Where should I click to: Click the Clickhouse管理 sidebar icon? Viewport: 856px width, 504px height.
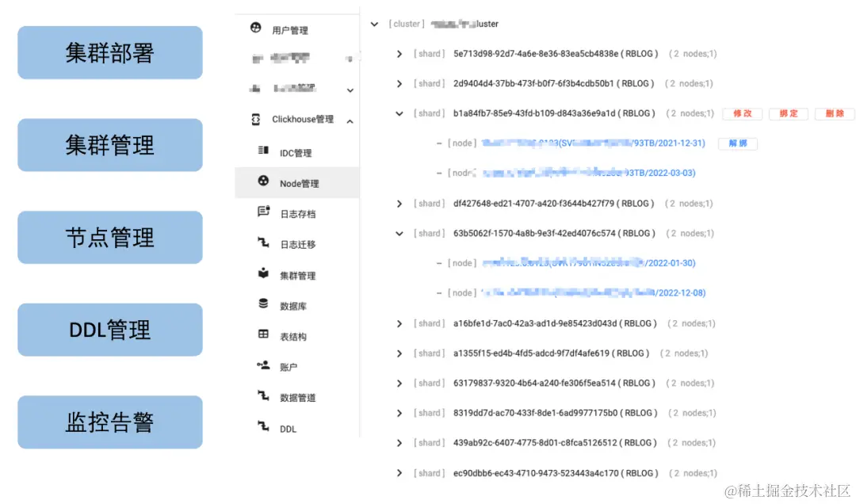255,119
